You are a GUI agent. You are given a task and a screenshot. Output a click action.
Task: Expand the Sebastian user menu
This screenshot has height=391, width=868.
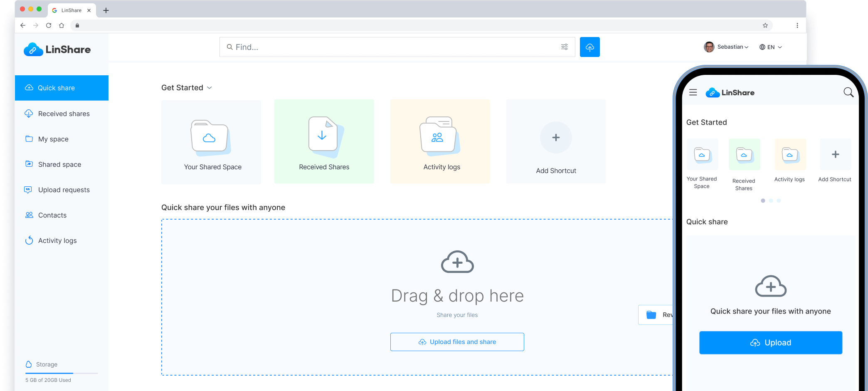[x=727, y=47]
